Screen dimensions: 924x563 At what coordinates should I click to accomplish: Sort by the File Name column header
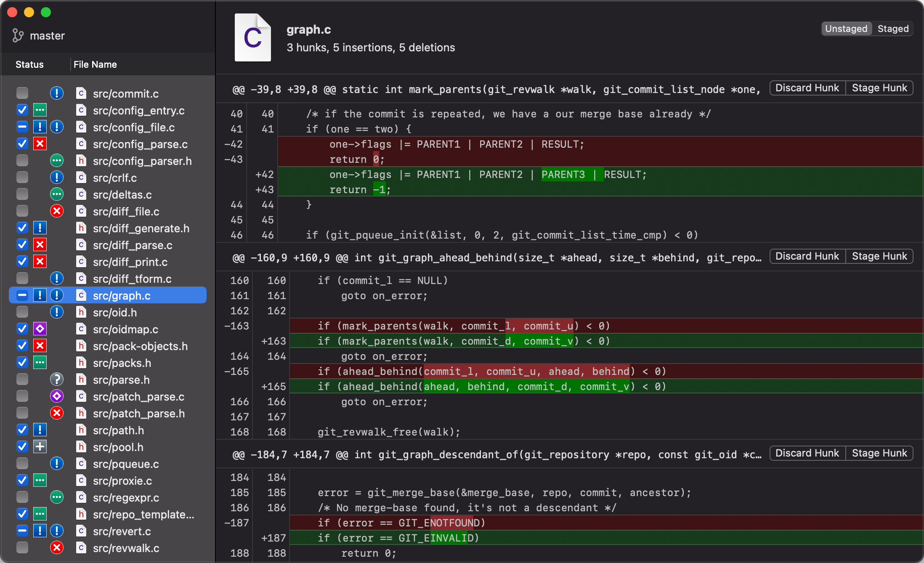tap(95, 64)
